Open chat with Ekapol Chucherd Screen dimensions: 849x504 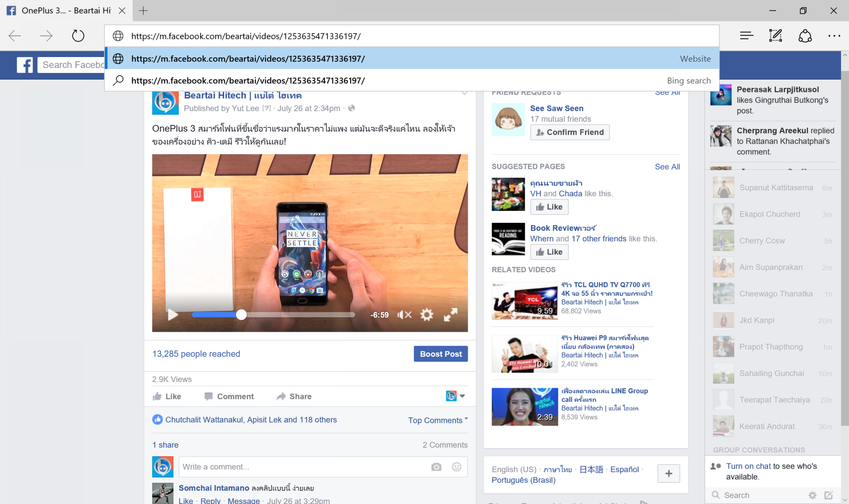(x=773, y=214)
